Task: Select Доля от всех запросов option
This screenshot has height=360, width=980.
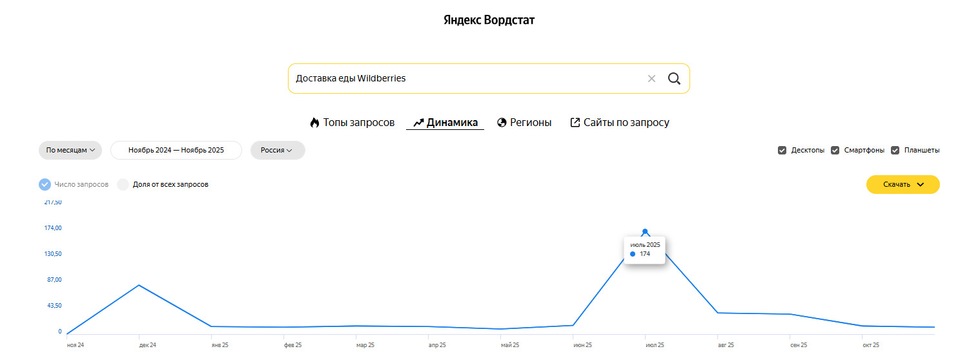Action: [x=123, y=185]
